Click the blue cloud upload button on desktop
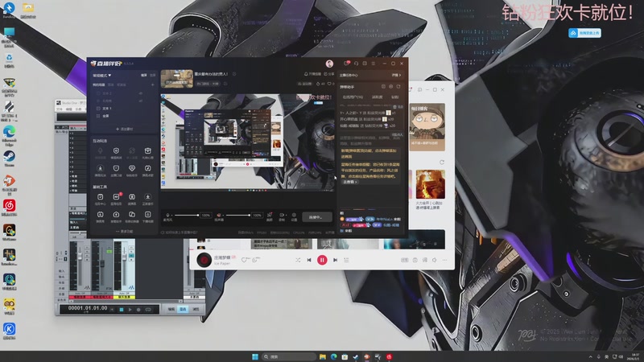Image resolution: width=644 pixels, height=362 pixels. click(585, 33)
